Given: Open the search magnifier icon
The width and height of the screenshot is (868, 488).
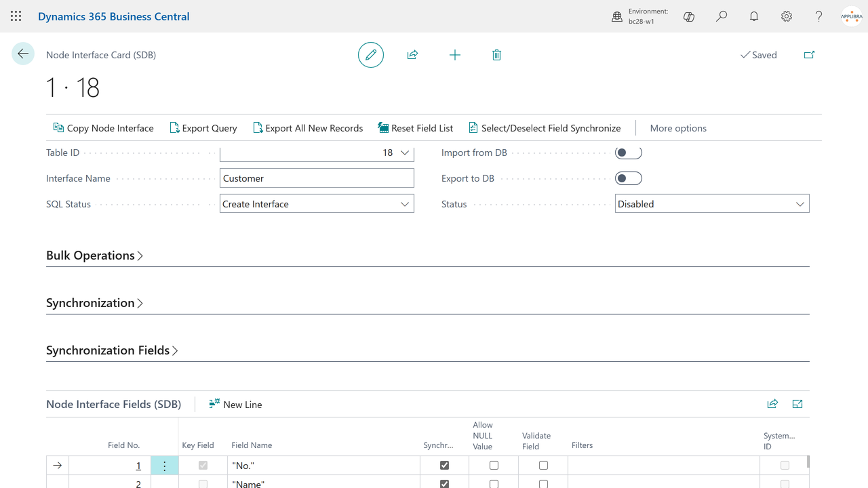Looking at the screenshot, I should coord(722,16).
